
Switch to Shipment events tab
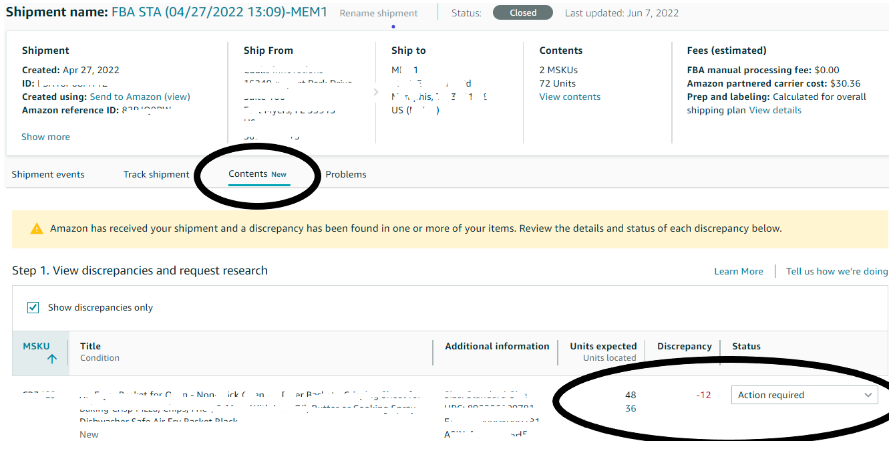tap(48, 174)
